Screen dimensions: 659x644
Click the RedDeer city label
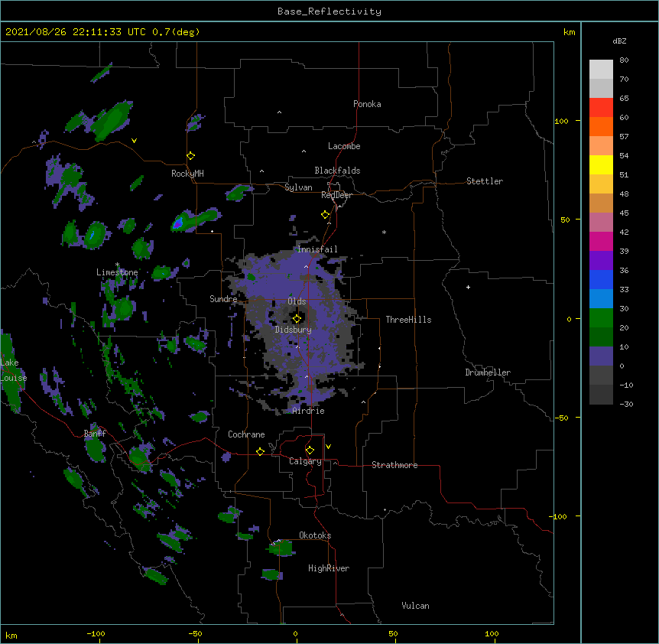[336, 195]
